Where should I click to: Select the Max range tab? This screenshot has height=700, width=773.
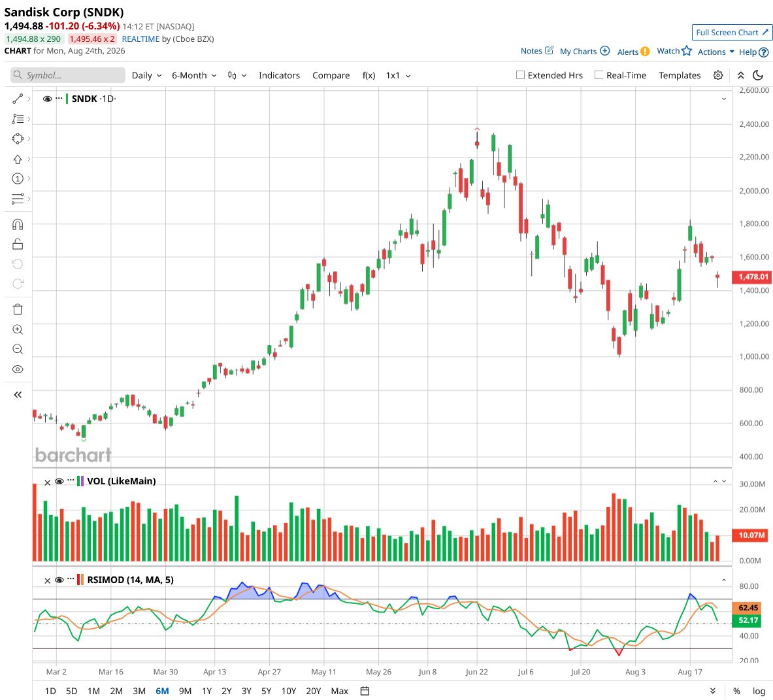(340, 691)
